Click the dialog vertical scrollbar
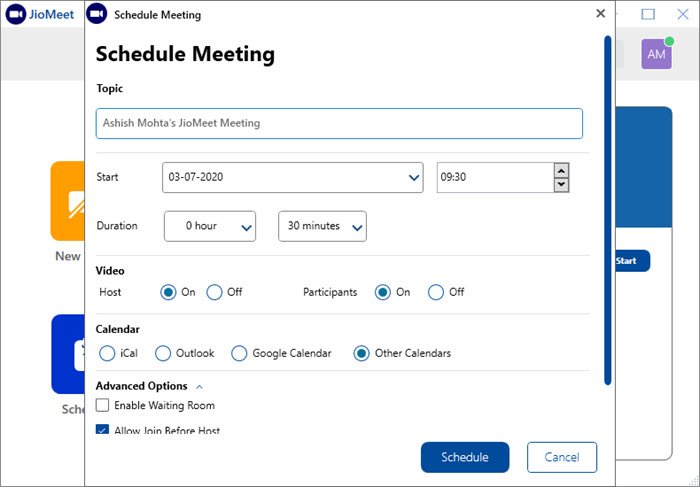 608,210
